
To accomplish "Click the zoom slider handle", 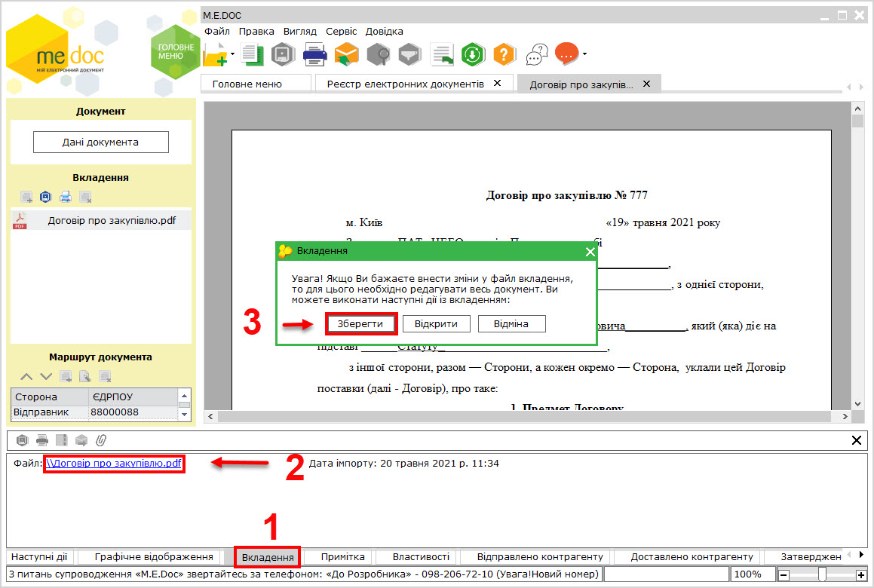I will (x=822, y=574).
